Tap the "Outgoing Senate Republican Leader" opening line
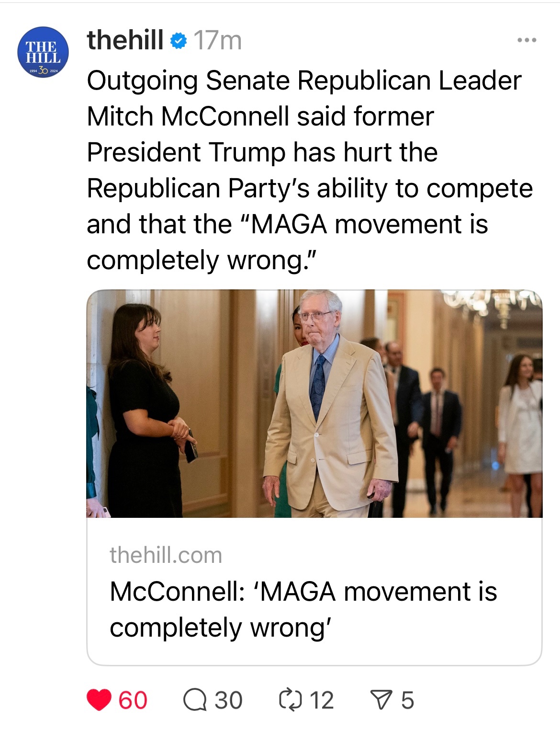The height and width of the screenshot is (731, 560). click(x=303, y=80)
